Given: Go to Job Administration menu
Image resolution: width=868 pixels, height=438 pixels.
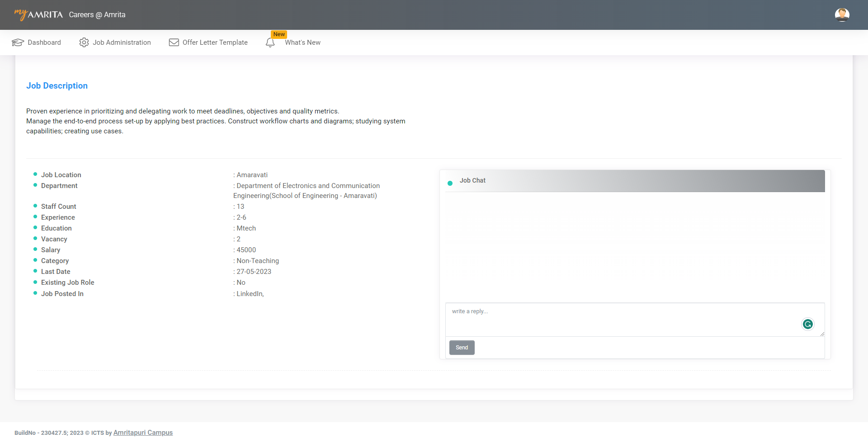Looking at the screenshot, I should [122, 42].
